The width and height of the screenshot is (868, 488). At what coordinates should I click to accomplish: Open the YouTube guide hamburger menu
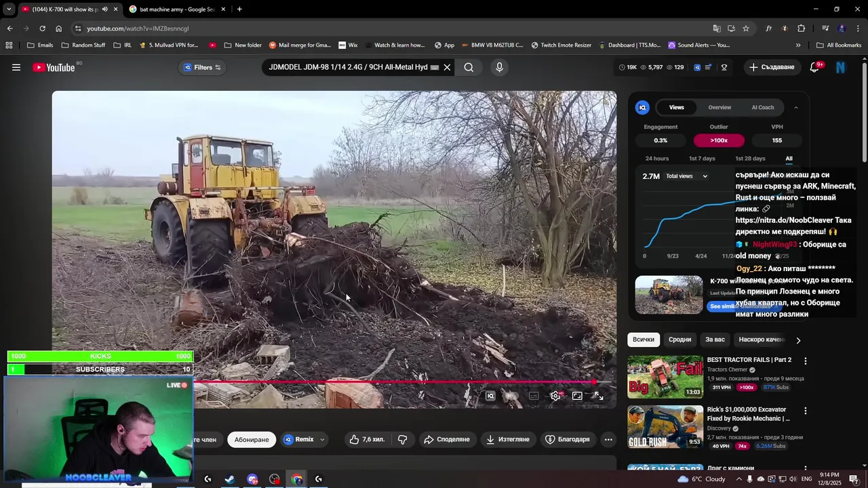[16, 67]
